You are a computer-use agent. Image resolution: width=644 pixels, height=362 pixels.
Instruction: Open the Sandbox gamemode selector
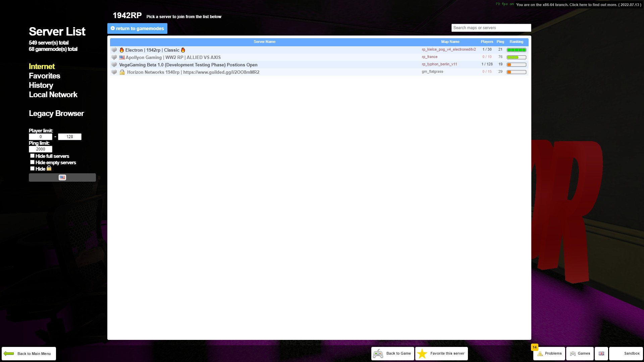point(626,354)
